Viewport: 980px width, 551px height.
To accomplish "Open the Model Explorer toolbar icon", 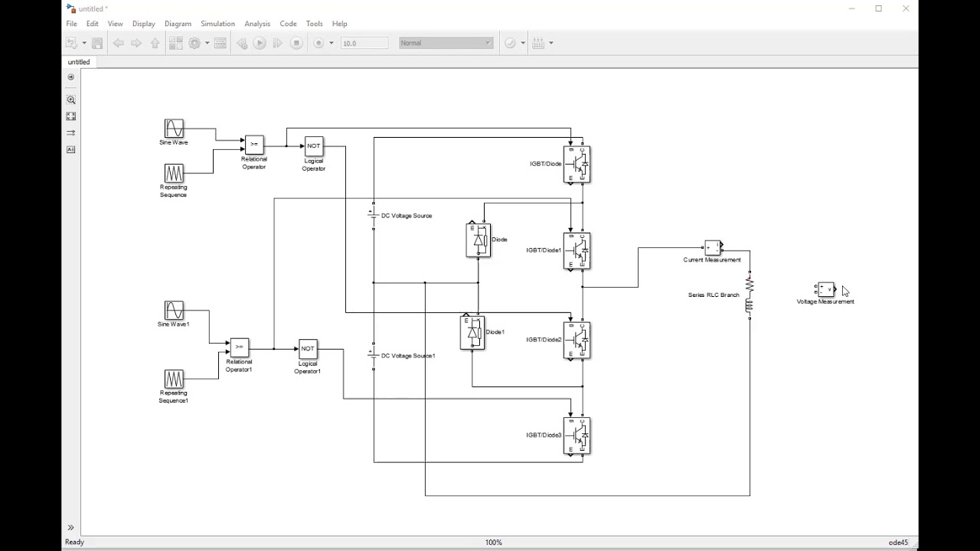I will pyautogui.click(x=220, y=43).
